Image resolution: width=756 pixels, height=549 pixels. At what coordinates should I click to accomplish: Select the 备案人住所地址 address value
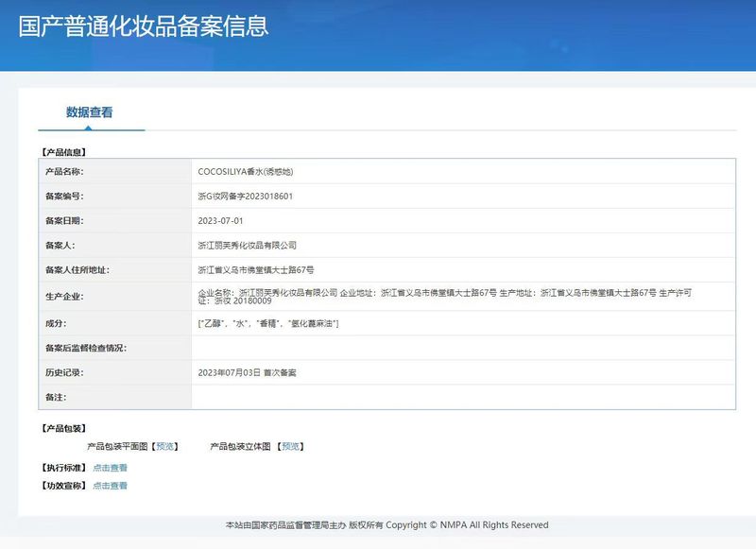click(256, 270)
